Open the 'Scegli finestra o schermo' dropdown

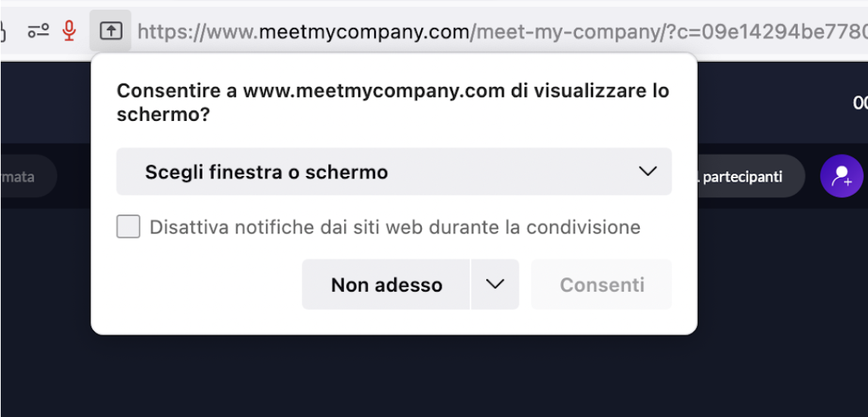[x=393, y=171]
